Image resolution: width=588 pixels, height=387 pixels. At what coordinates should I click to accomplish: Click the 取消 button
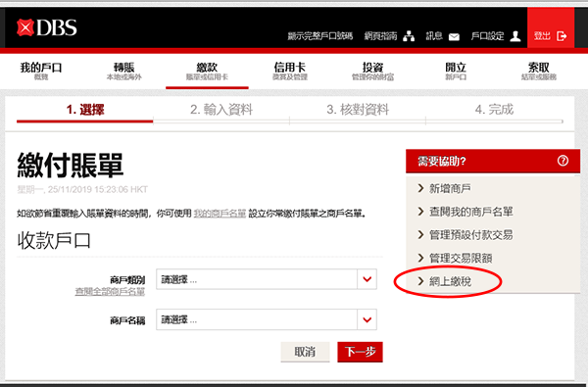[x=305, y=352]
